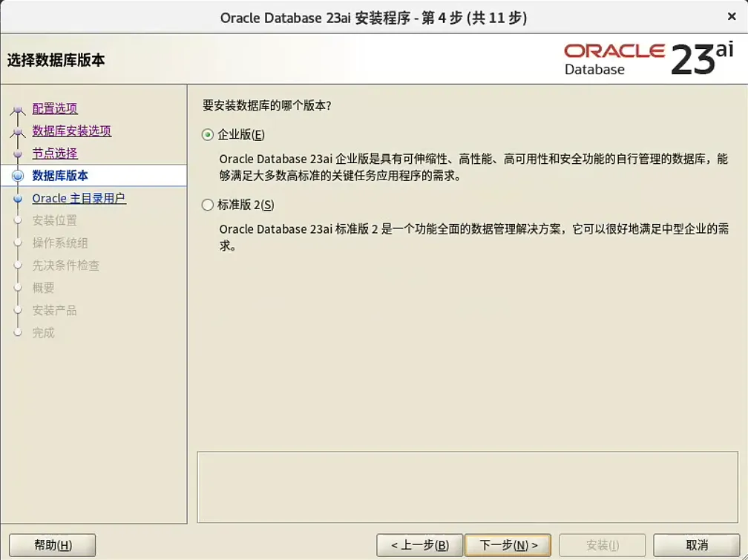Click the purple arrow icon beside 配置选项
This screenshot has height=560, width=748.
(x=16, y=108)
